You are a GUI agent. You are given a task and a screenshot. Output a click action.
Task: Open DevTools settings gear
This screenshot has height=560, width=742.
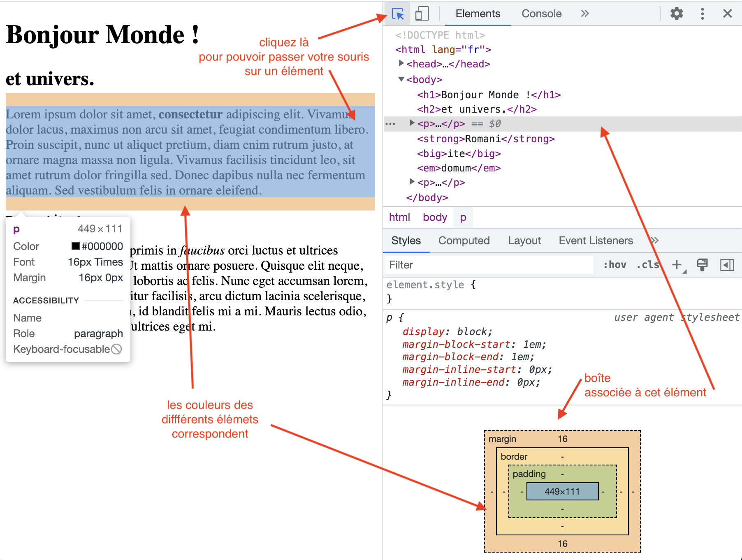click(677, 14)
